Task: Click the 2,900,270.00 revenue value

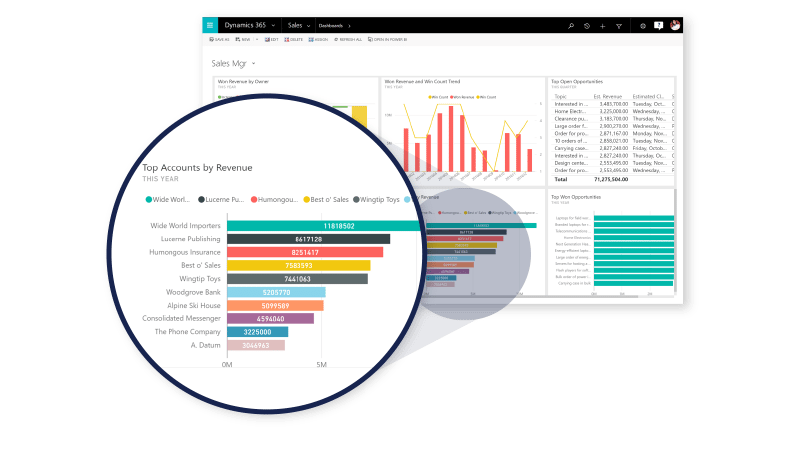Action: (613, 126)
